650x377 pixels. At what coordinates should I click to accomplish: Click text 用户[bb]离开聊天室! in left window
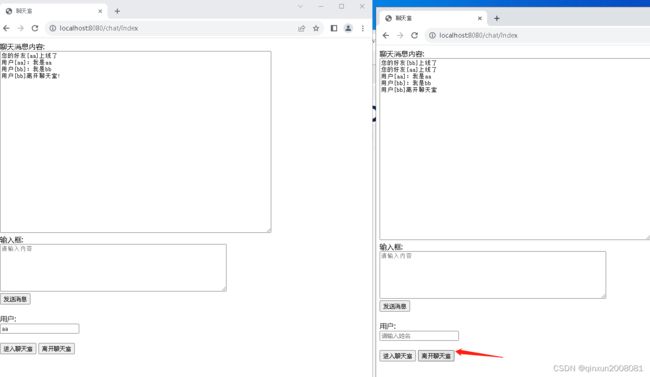[31, 76]
